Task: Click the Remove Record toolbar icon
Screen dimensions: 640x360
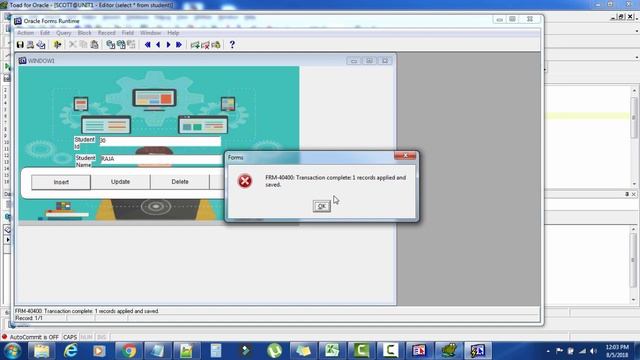Action: 205,44
